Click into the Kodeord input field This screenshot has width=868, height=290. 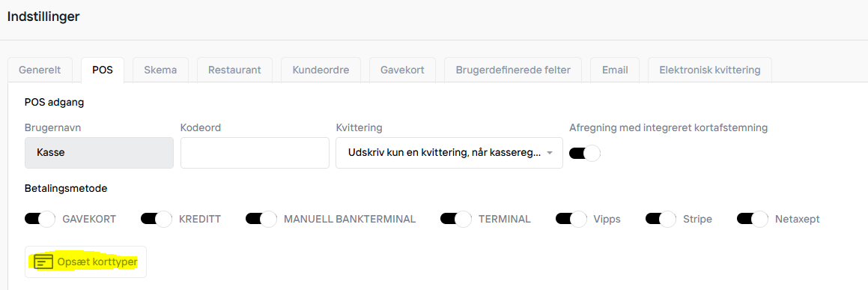coord(255,153)
